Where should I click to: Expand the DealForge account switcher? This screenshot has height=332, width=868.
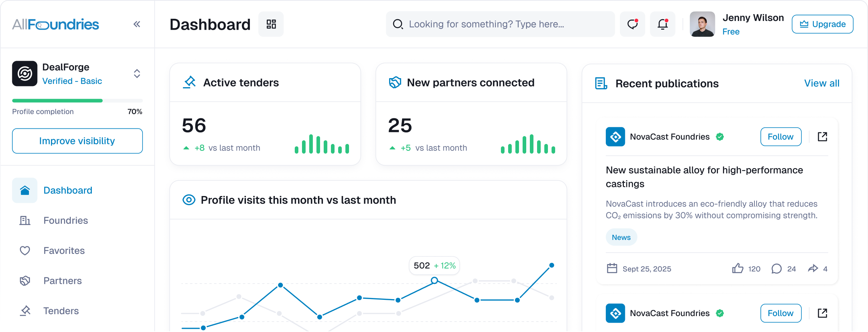[137, 73]
